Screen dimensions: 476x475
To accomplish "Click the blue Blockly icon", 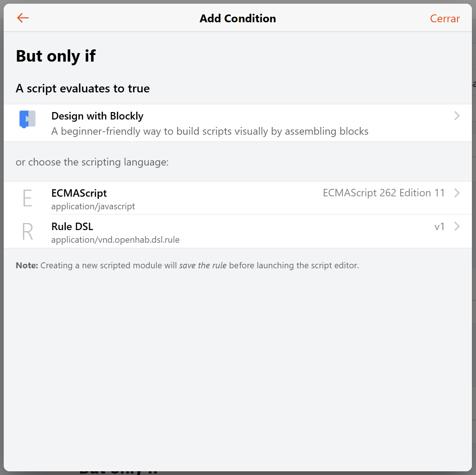I will 27,119.
